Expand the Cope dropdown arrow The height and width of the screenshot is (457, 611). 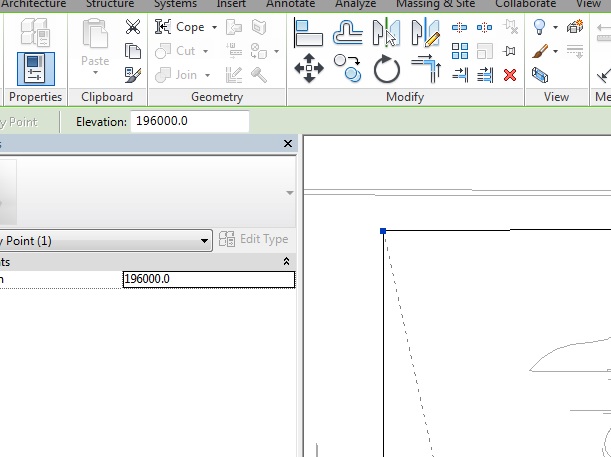[214, 27]
